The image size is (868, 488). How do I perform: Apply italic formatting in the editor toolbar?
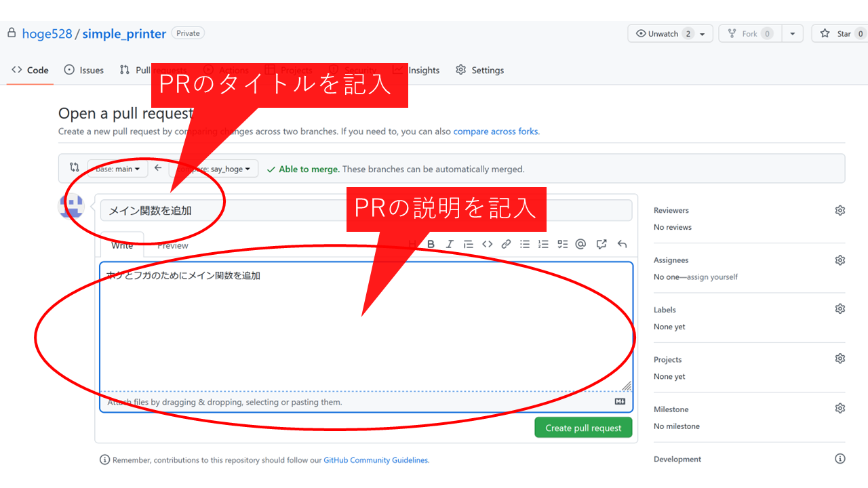click(449, 244)
